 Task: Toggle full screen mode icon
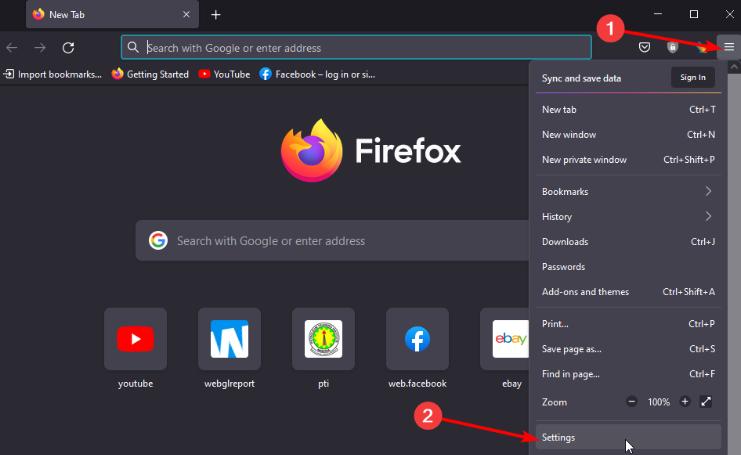click(706, 402)
